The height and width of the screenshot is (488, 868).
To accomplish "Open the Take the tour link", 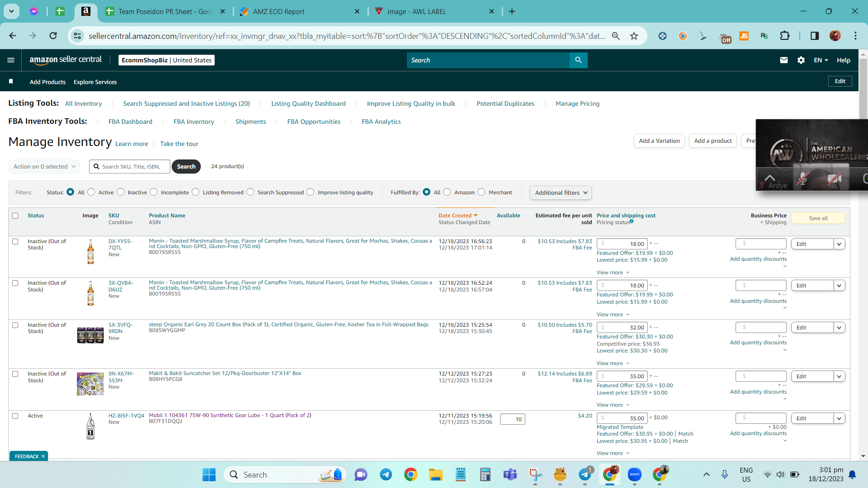I will (179, 144).
